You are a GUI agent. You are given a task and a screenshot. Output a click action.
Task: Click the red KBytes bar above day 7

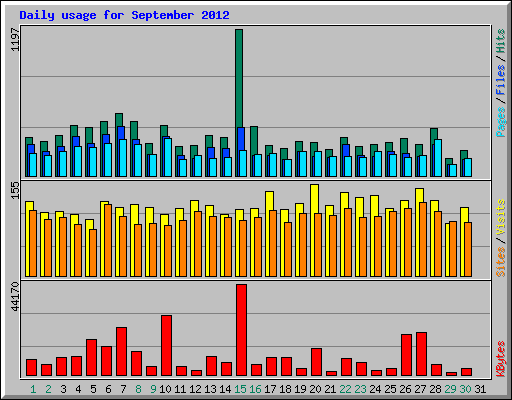121,352
